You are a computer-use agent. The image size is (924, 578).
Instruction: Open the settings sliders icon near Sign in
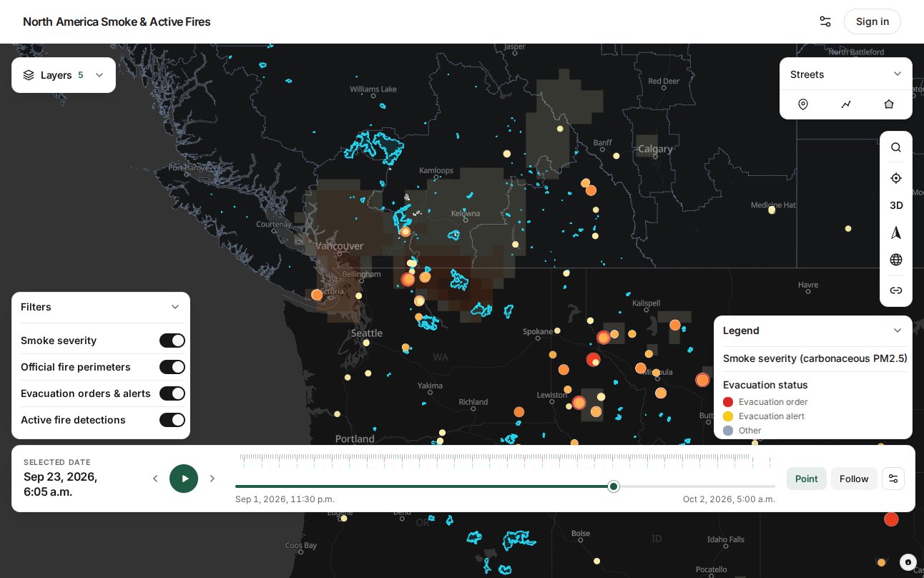pyautogui.click(x=825, y=21)
